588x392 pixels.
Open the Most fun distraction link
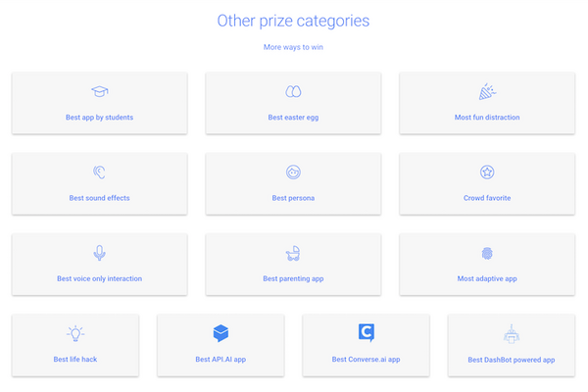pyautogui.click(x=487, y=118)
